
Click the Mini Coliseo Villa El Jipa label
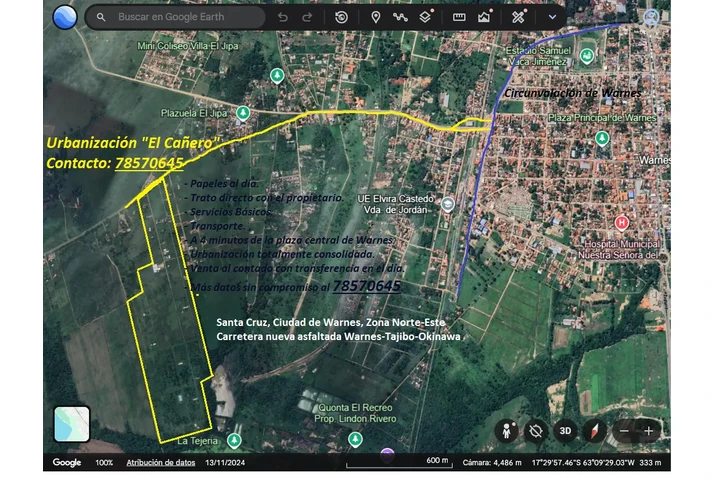188,46
